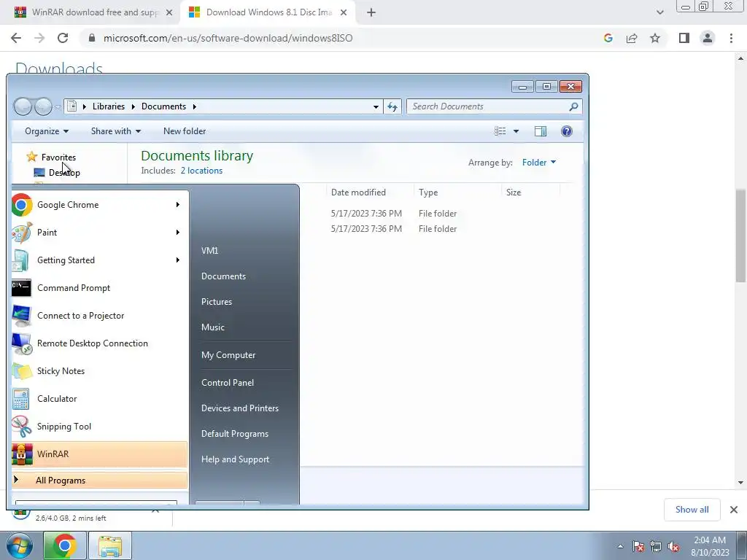
Task: Click New folder in Explorer toolbar
Action: click(x=185, y=131)
